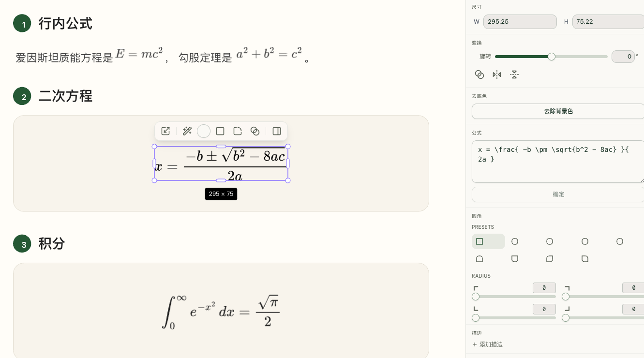644x358 pixels.
Task: Click the rotation degree value field
Action: [623, 57]
